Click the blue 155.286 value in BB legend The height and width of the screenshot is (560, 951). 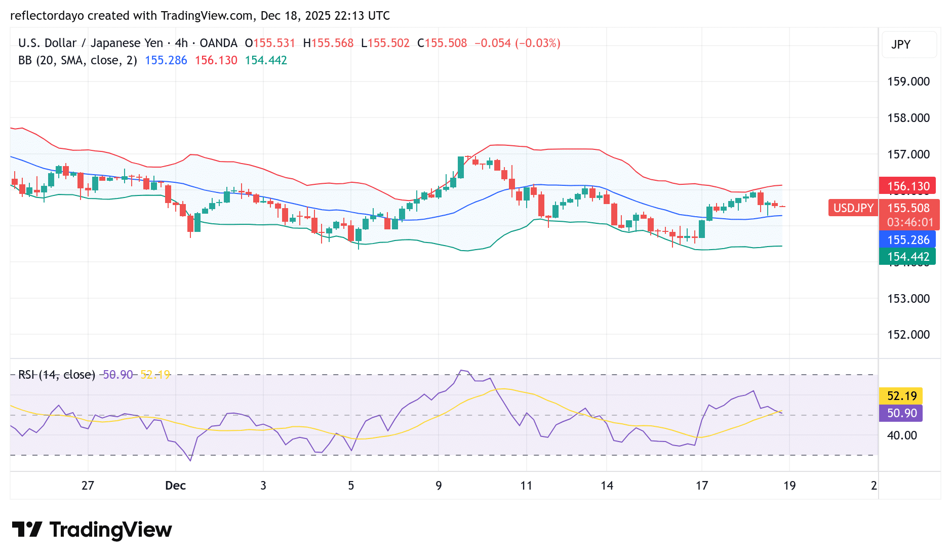coord(166,60)
